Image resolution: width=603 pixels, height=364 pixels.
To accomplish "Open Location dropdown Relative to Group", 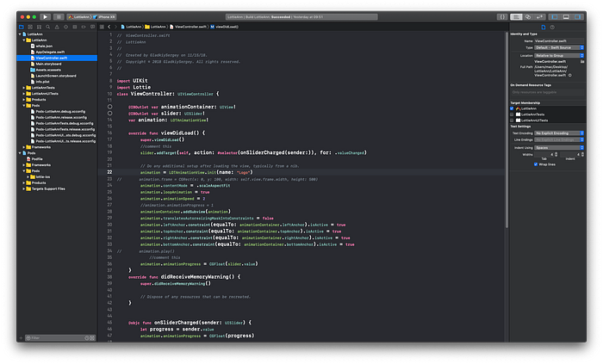I will [559, 56].
